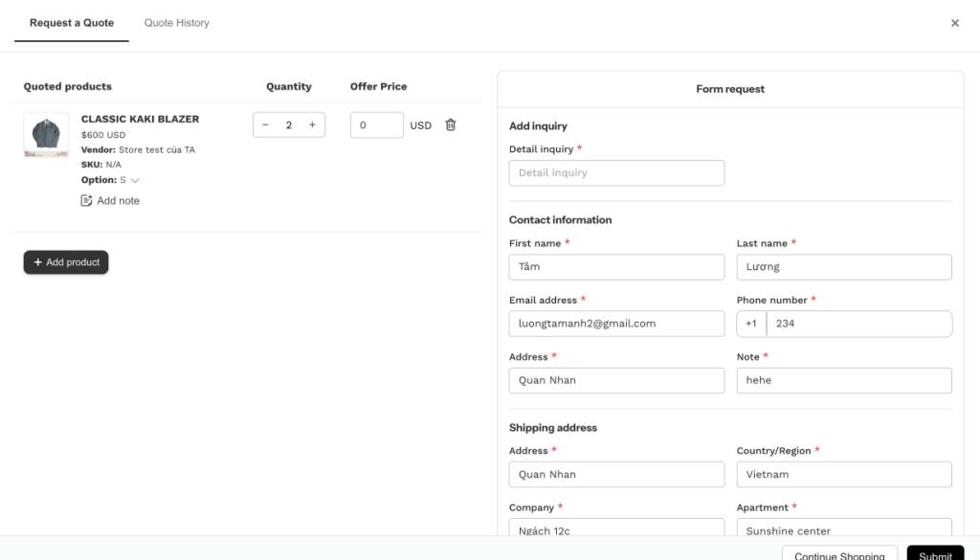
Task: Edit the Contact information Address field
Action: [617, 381]
